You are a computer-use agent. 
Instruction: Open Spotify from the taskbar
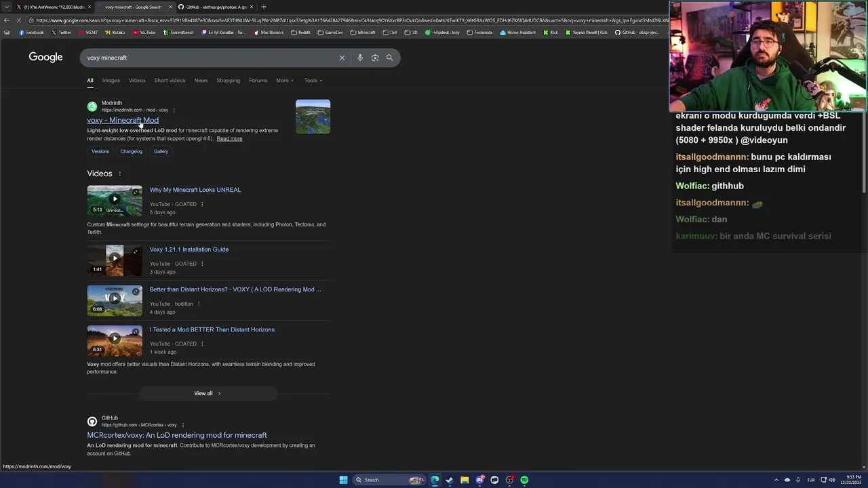pyautogui.click(x=524, y=480)
